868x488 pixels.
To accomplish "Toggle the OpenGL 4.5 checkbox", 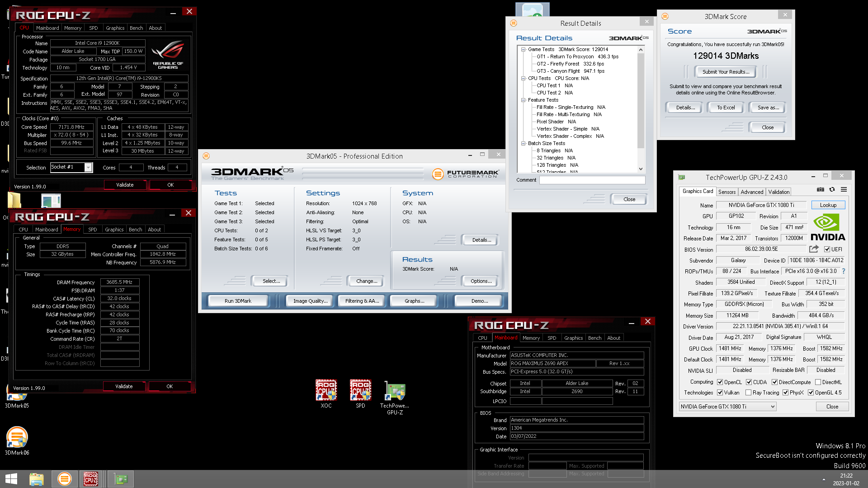I will pyautogui.click(x=811, y=393).
